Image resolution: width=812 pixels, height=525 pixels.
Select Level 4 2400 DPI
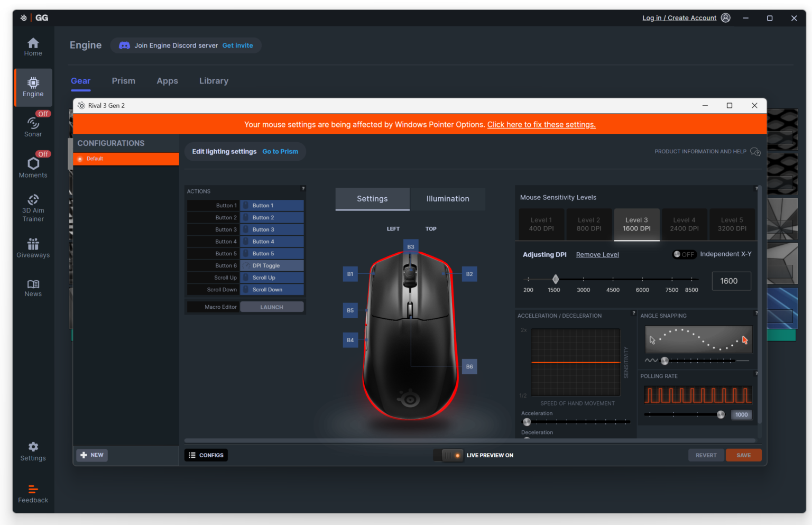pos(684,224)
